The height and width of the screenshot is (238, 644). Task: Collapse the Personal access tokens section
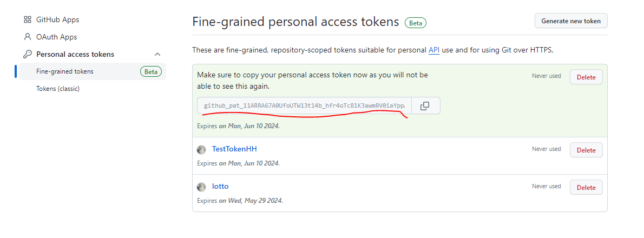pos(157,54)
